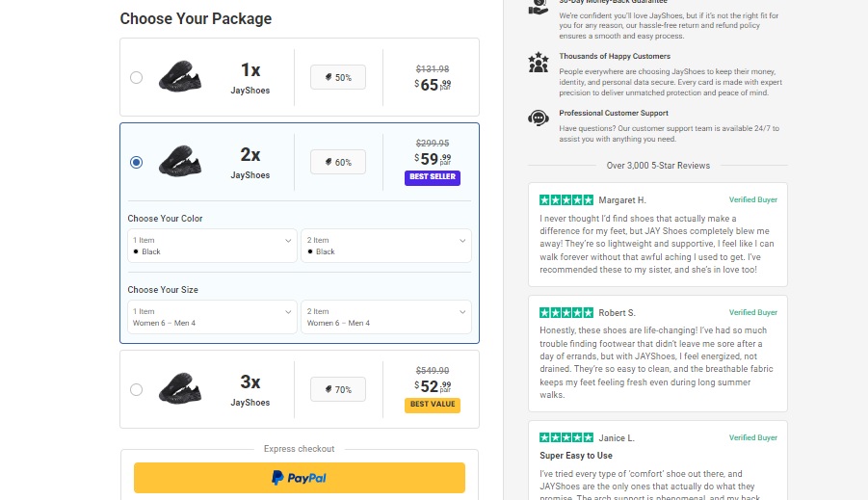Click Janice L.'s Verified Buyer label
The width and height of the screenshot is (868, 500).
[x=752, y=438]
